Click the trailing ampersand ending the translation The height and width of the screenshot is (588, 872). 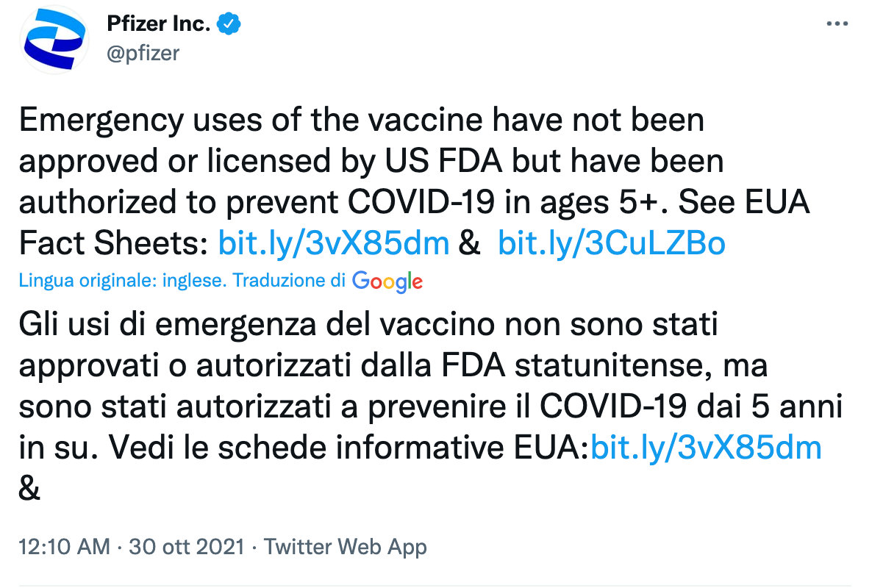[x=29, y=489]
